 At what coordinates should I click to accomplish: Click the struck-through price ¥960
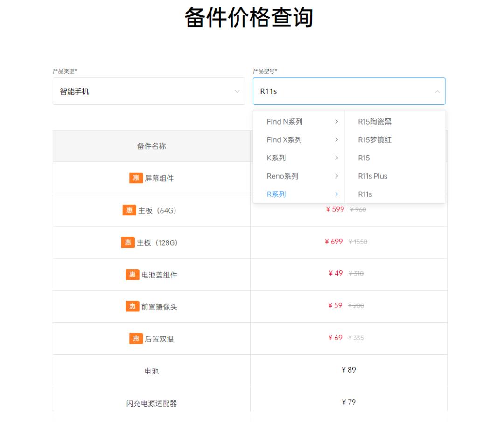[x=358, y=209]
